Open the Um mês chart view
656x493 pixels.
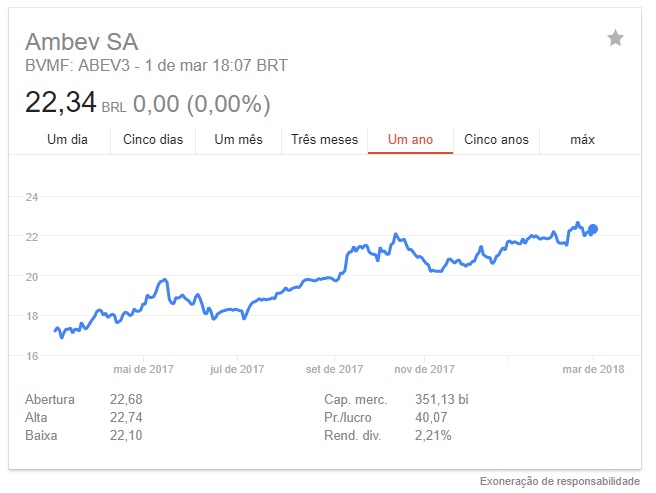(238, 140)
